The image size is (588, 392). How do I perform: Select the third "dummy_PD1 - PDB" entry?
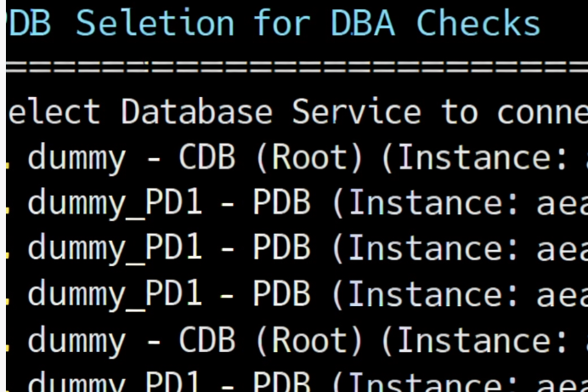click(x=115, y=294)
